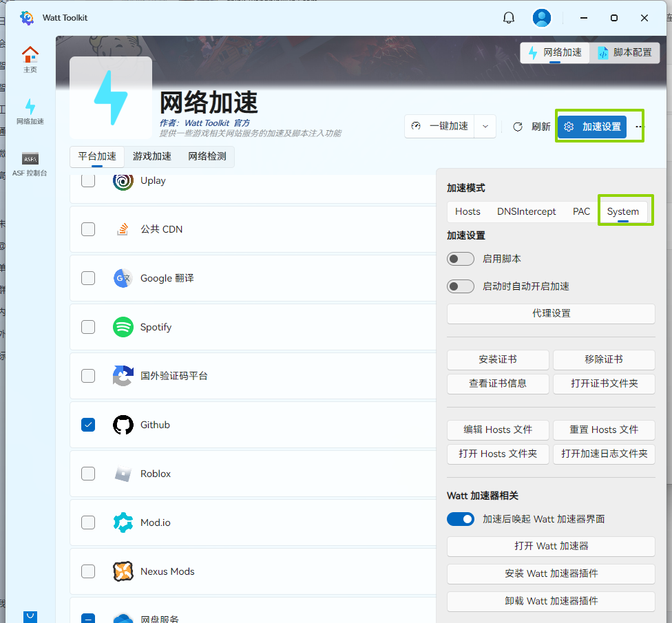Image resolution: width=672 pixels, height=623 pixels.
Task: Open the 加速设置 settings flyout
Action: [592, 127]
